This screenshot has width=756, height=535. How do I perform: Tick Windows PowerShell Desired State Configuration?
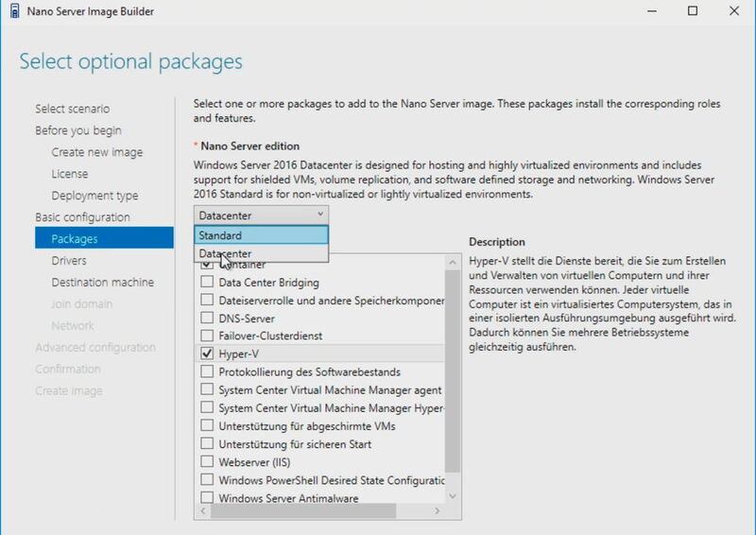click(207, 479)
